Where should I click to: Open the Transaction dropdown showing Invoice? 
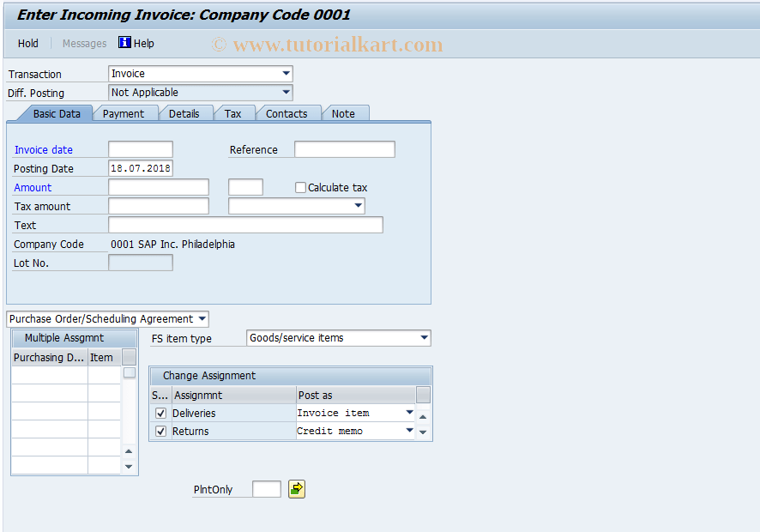click(x=287, y=74)
